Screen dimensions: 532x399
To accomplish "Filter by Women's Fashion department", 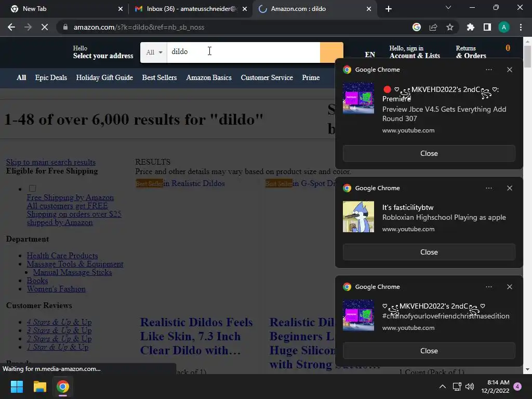I will tap(56, 289).
